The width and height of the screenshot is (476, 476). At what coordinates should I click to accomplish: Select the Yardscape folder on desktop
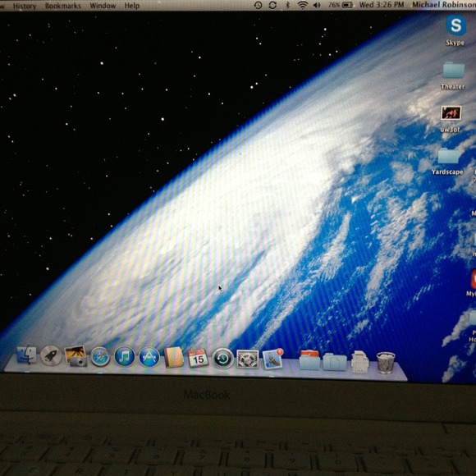tap(448, 156)
